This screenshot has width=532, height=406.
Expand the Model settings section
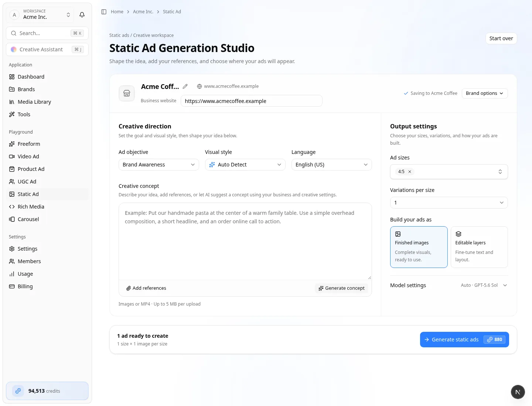(x=449, y=285)
